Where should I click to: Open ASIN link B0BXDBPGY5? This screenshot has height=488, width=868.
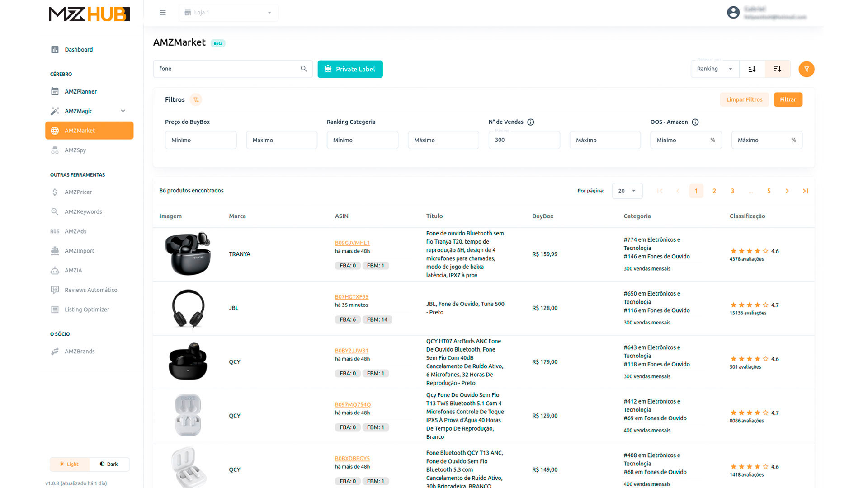coord(352,458)
